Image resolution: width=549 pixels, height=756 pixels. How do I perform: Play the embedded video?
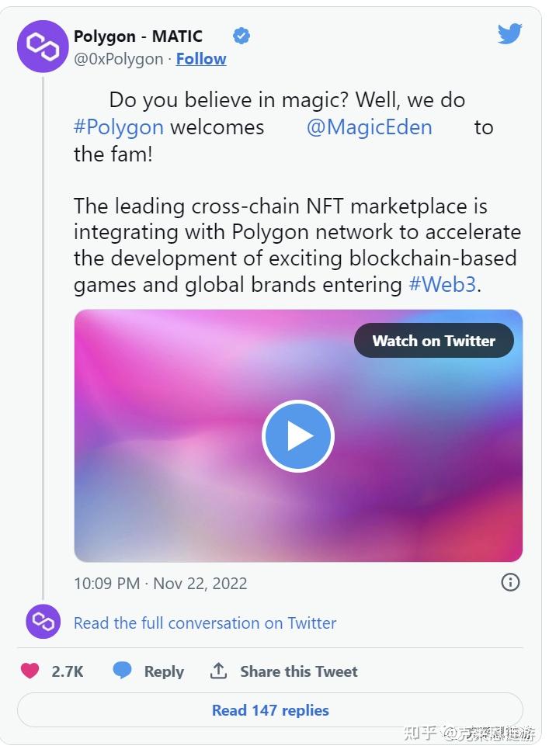point(298,435)
